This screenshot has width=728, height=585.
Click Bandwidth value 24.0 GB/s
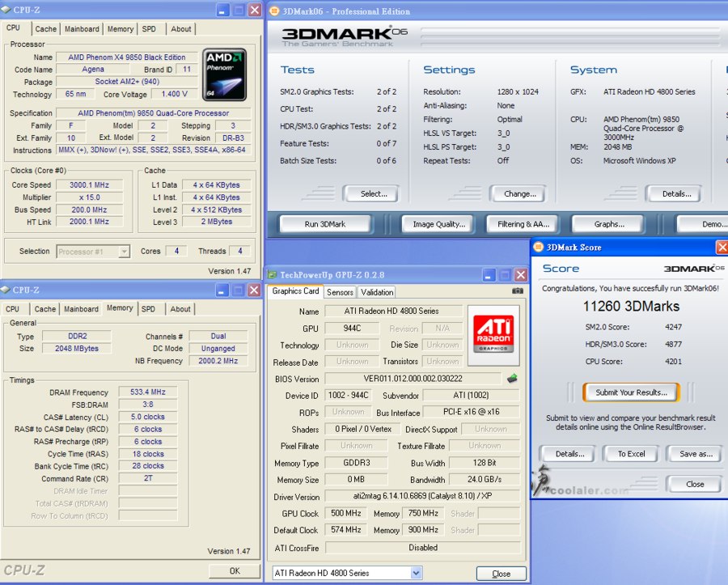tap(485, 479)
